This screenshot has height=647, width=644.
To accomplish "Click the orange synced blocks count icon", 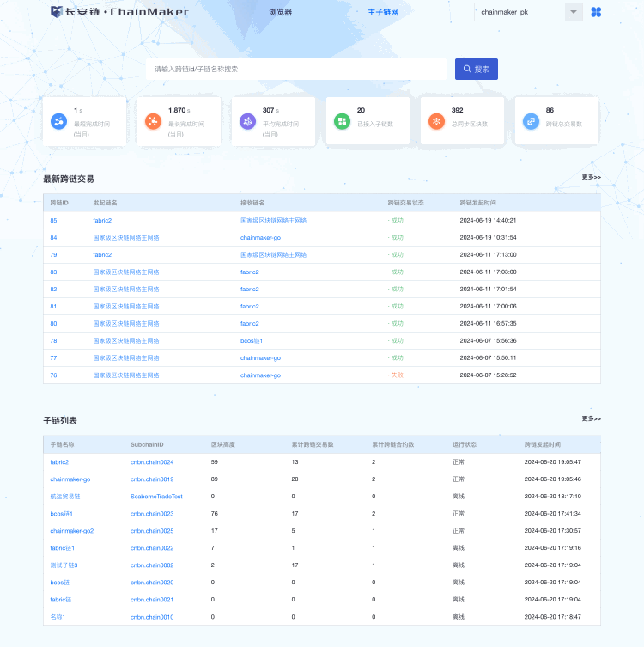I will [436, 121].
